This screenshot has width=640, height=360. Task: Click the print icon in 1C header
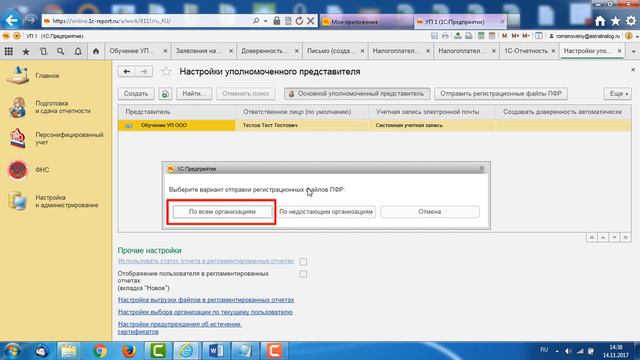point(445,36)
